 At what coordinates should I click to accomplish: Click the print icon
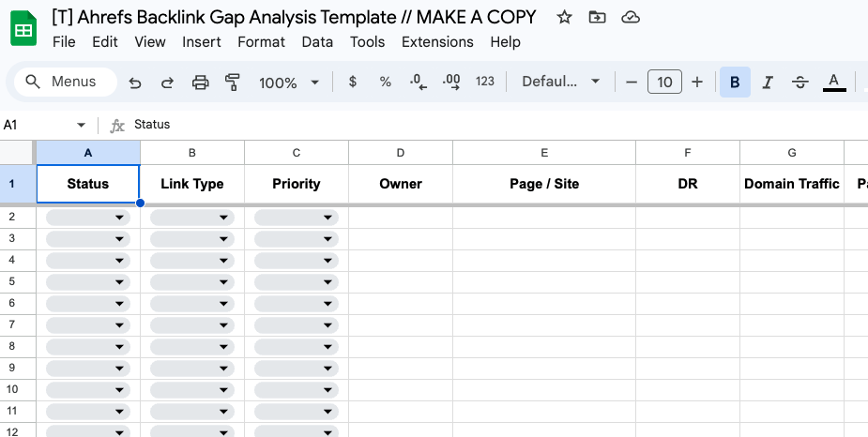[200, 83]
